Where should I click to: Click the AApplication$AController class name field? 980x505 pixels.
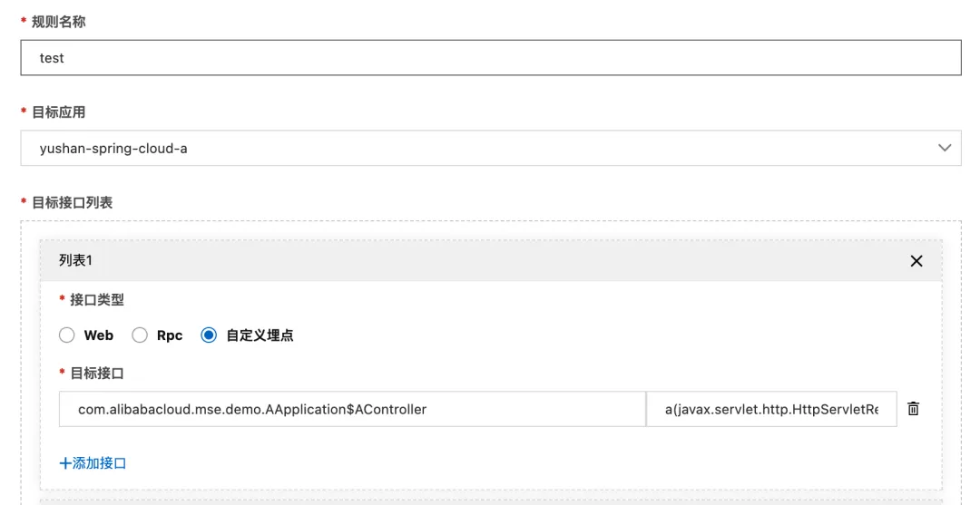[352, 409]
